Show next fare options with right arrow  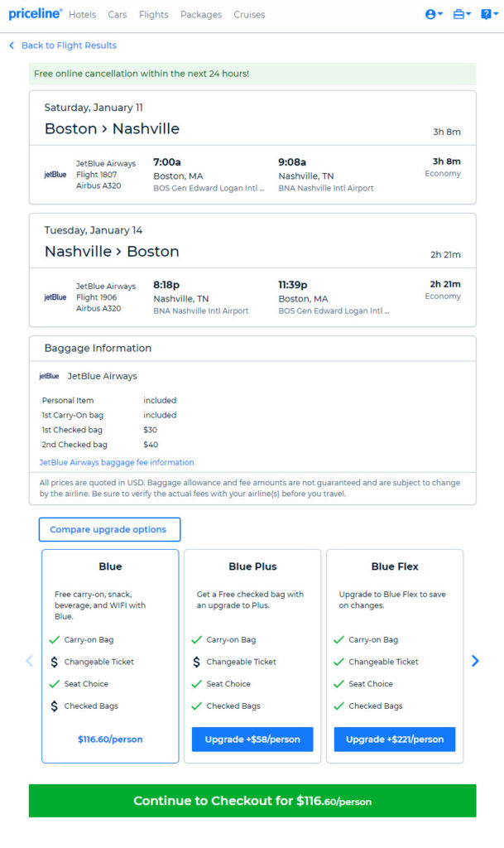(475, 661)
